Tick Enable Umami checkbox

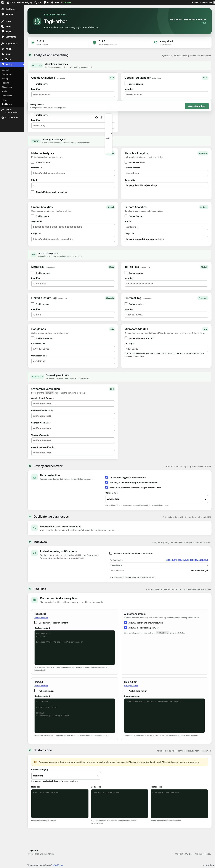[33, 216]
